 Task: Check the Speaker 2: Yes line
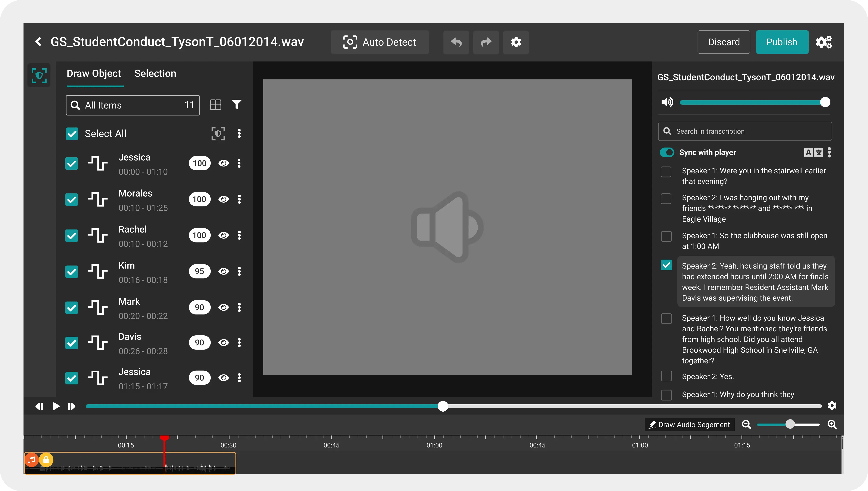tap(666, 376)
